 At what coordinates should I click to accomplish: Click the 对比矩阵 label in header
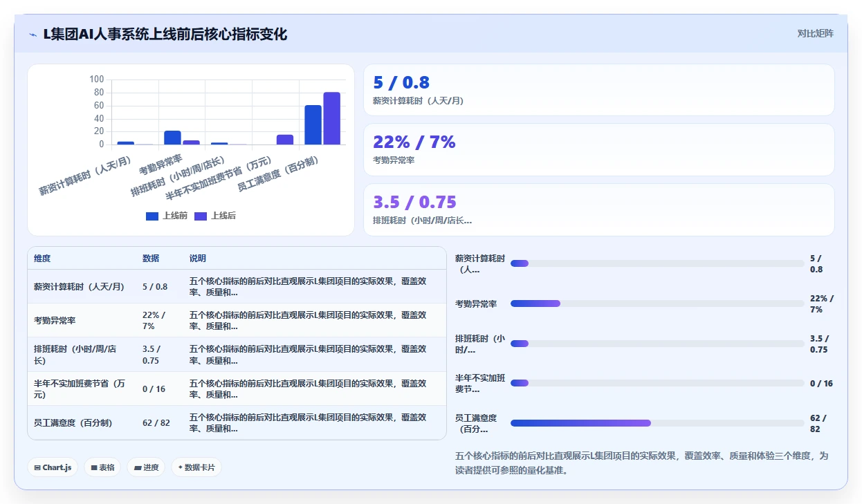pyautogui.click(x=816, y=33)
